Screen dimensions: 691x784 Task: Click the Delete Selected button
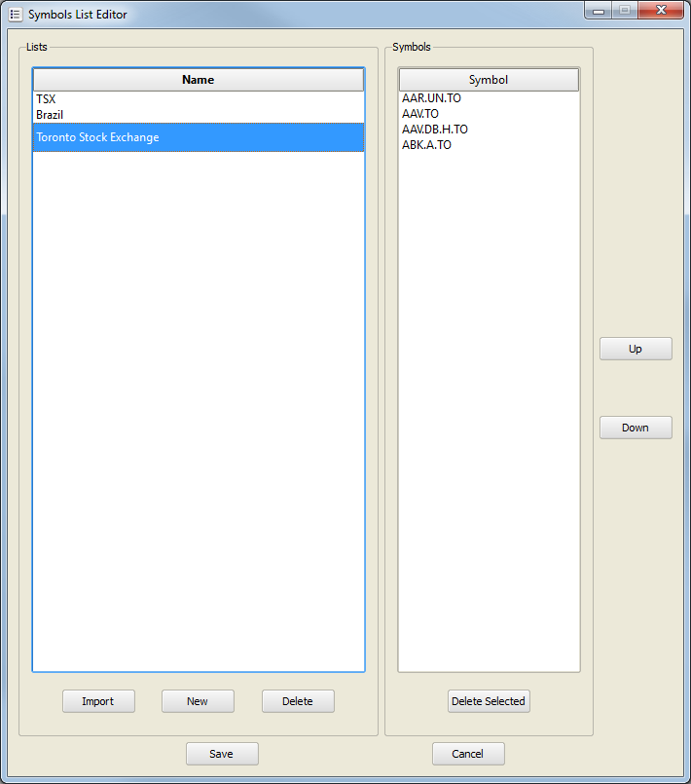489,701
